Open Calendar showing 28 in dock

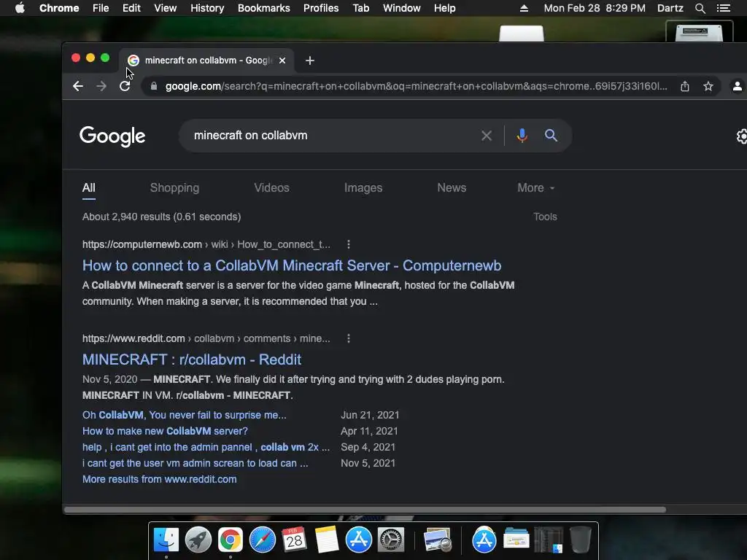click(294, 540)
